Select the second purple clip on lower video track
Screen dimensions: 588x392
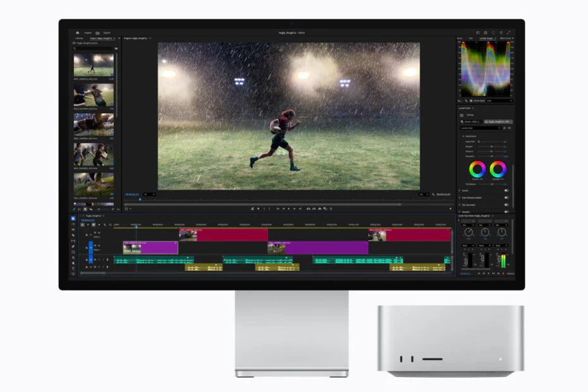point(318,248)
